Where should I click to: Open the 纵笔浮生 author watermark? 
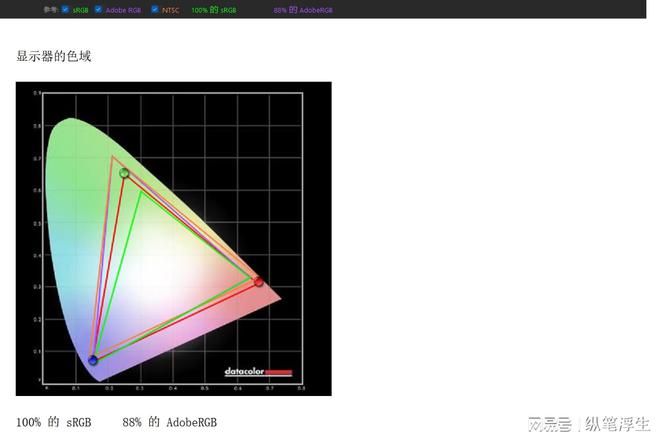617,424
